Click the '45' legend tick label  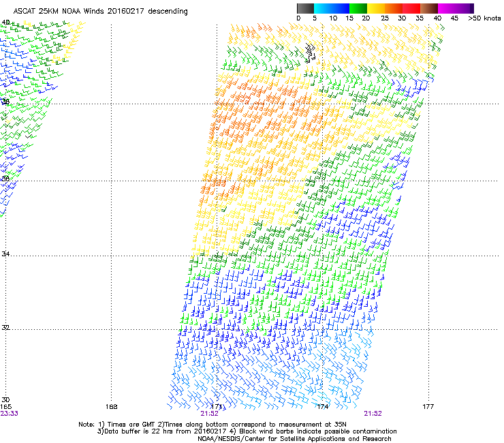click(454, 18)
